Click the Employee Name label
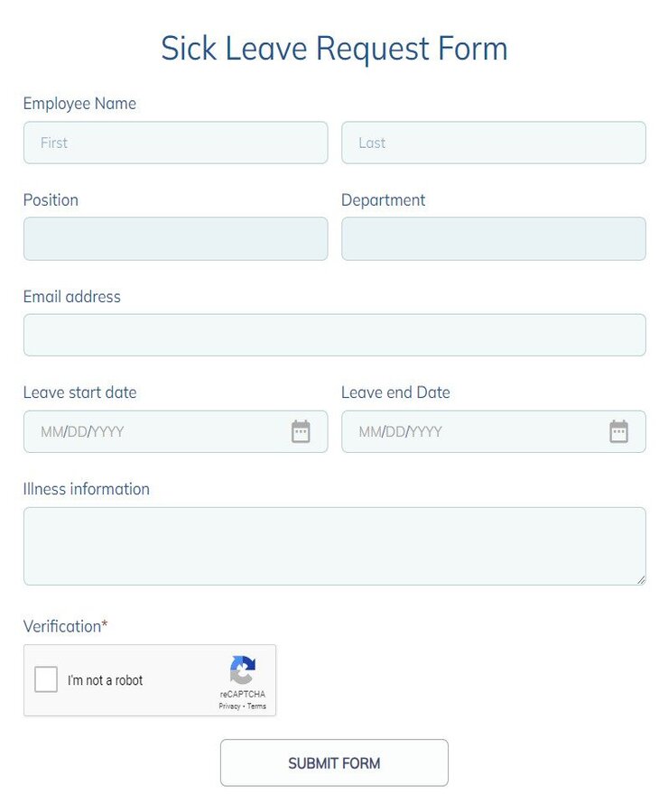Image resolution: width=668 pixels, height=812 pixels. pyautogui.click(x=79, y=103)
